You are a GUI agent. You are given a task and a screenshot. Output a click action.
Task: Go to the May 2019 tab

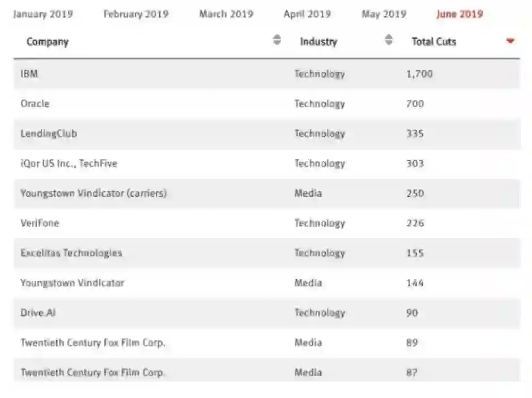384,14
